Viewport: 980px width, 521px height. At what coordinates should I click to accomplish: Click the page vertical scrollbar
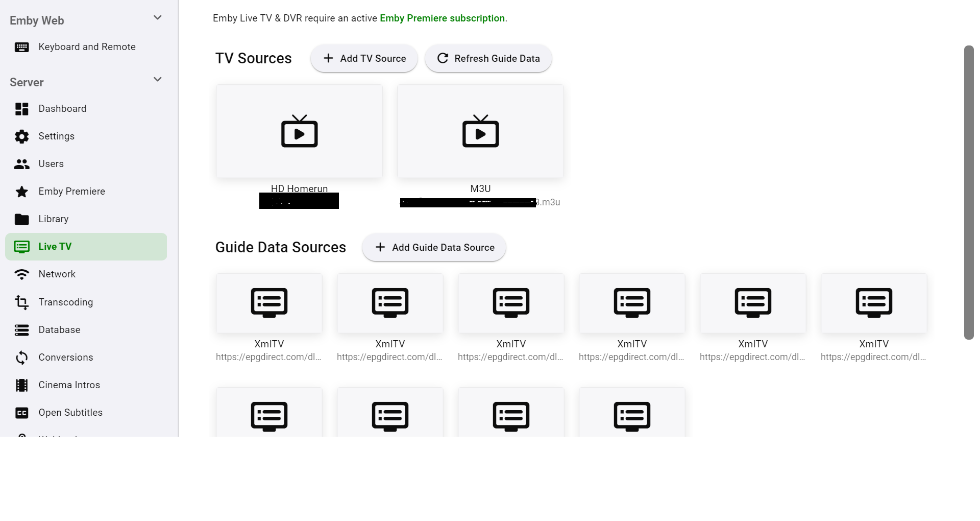click(969, 193)
